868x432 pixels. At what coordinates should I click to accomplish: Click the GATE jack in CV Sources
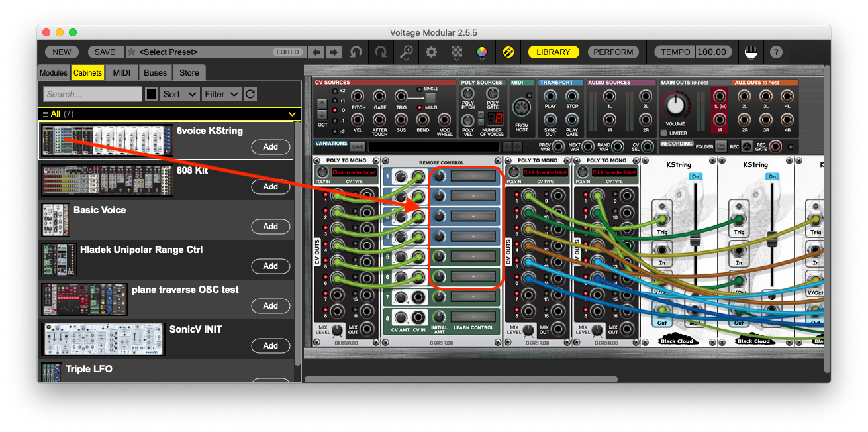click(380, 96)
